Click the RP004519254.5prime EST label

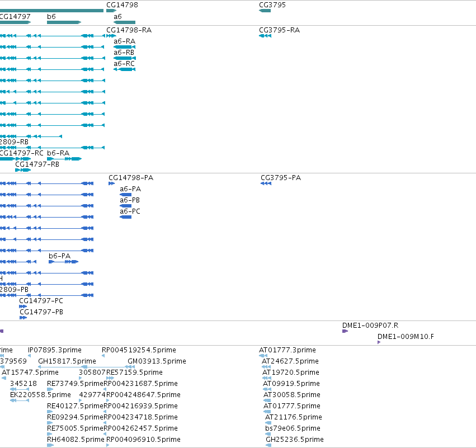click(139, 350)
